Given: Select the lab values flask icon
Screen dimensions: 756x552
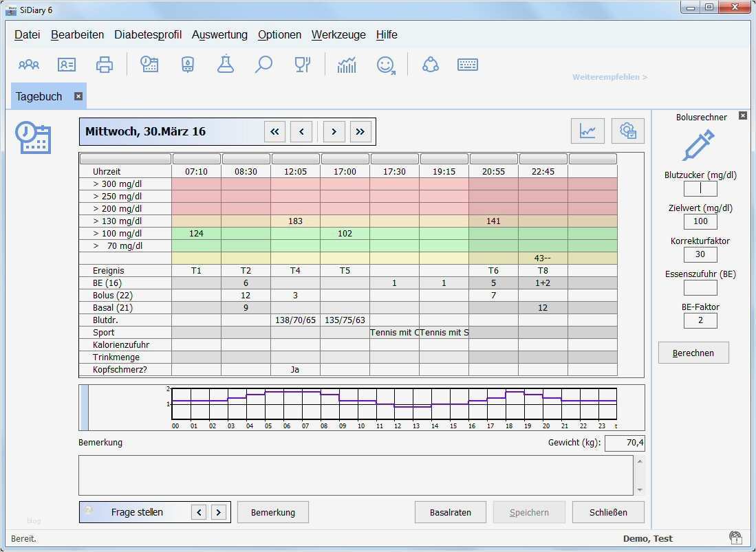Looking at the screenshot, I should 226,64.
